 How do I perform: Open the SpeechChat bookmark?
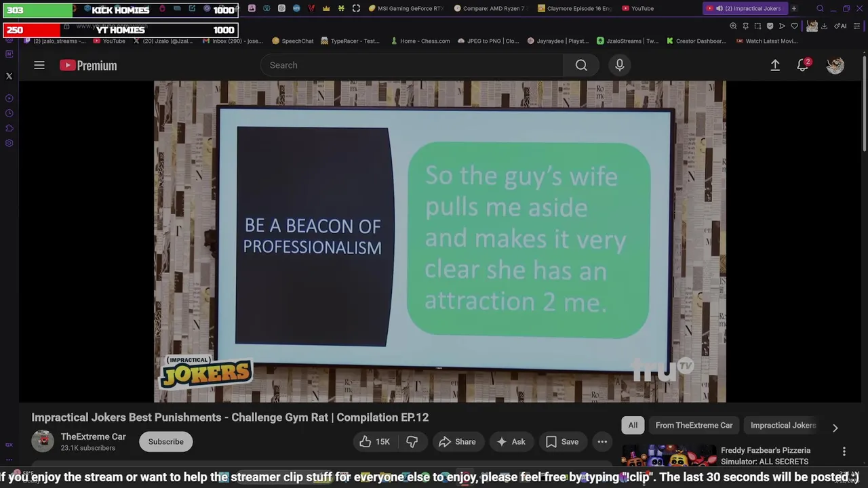(x=292, y=41)
